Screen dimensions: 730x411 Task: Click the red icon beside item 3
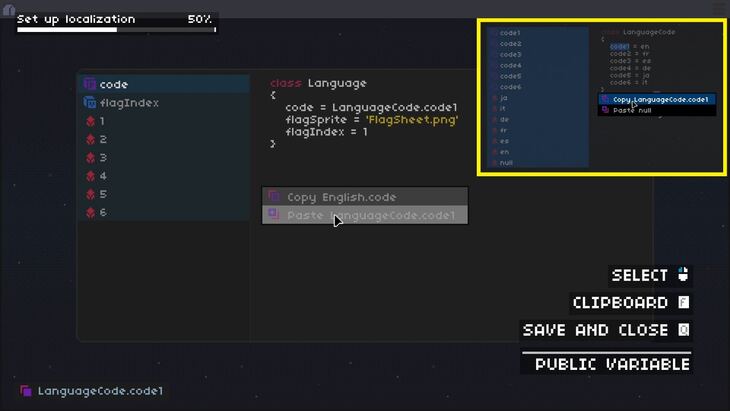coord(89,158)
